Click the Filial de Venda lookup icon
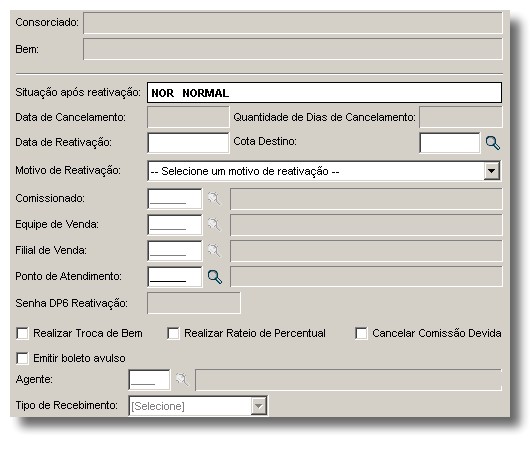530x467 pixels. click(x=214, y=250)
